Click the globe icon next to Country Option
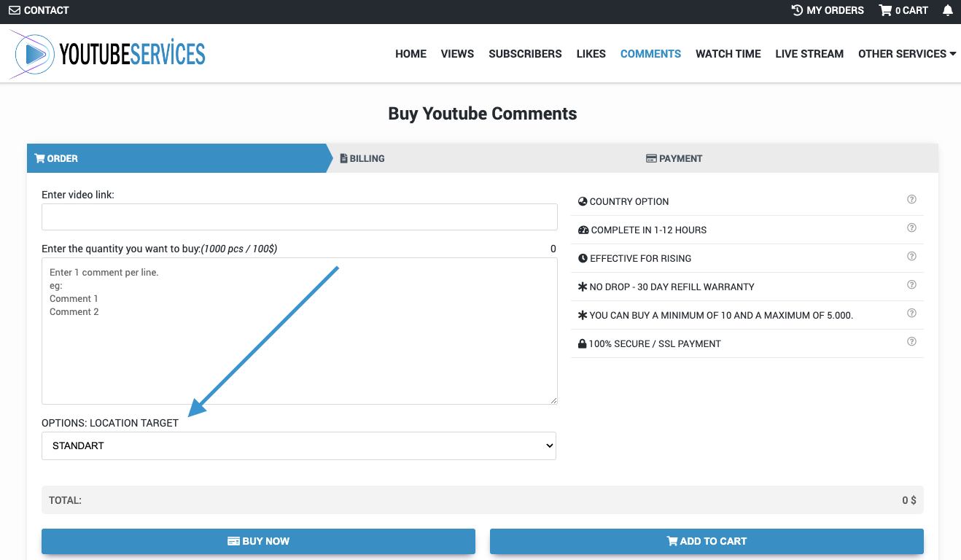The image size is (961, 560). [583, 201]
